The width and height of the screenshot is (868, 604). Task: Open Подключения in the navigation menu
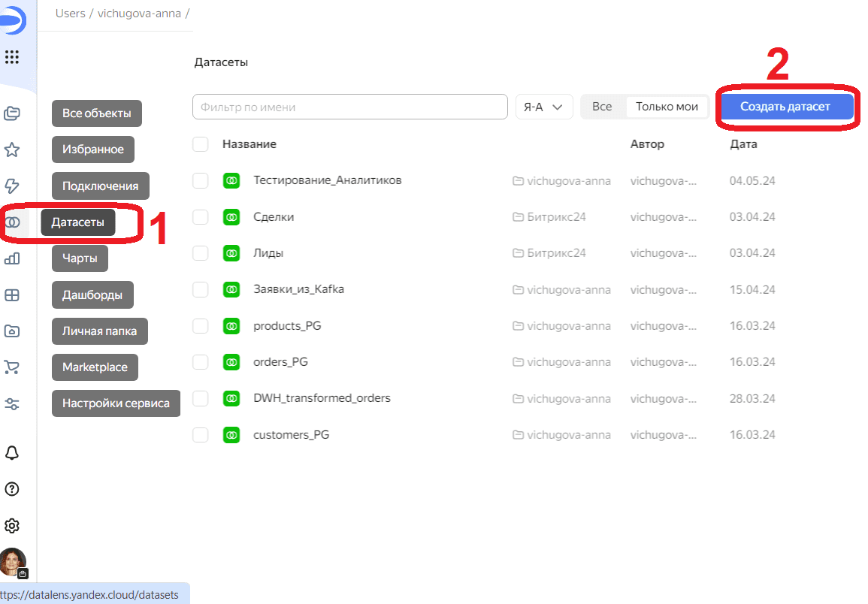click(x=100, y=186)
